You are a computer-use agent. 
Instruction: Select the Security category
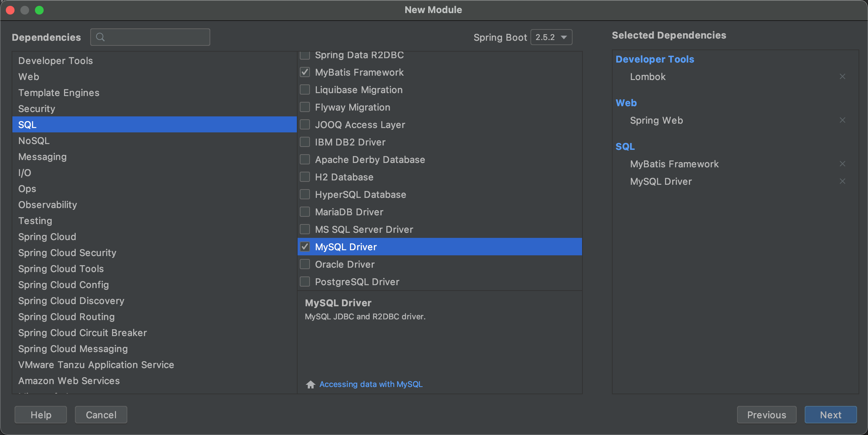[x=154, y=109]
